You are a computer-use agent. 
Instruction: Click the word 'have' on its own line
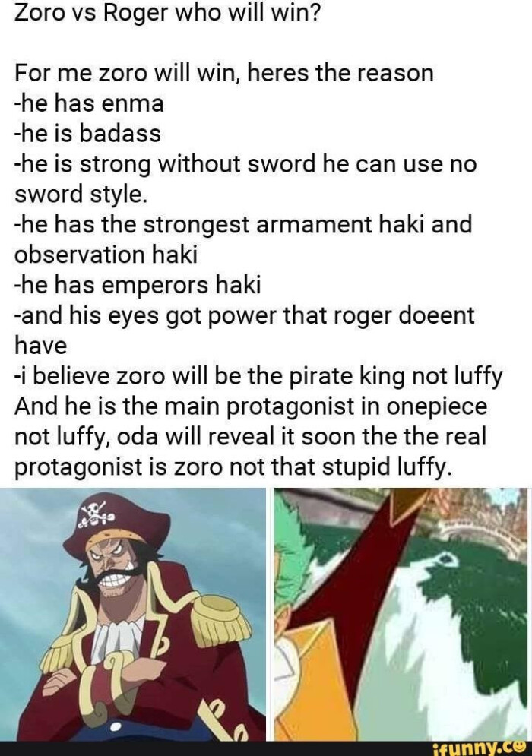40,345
